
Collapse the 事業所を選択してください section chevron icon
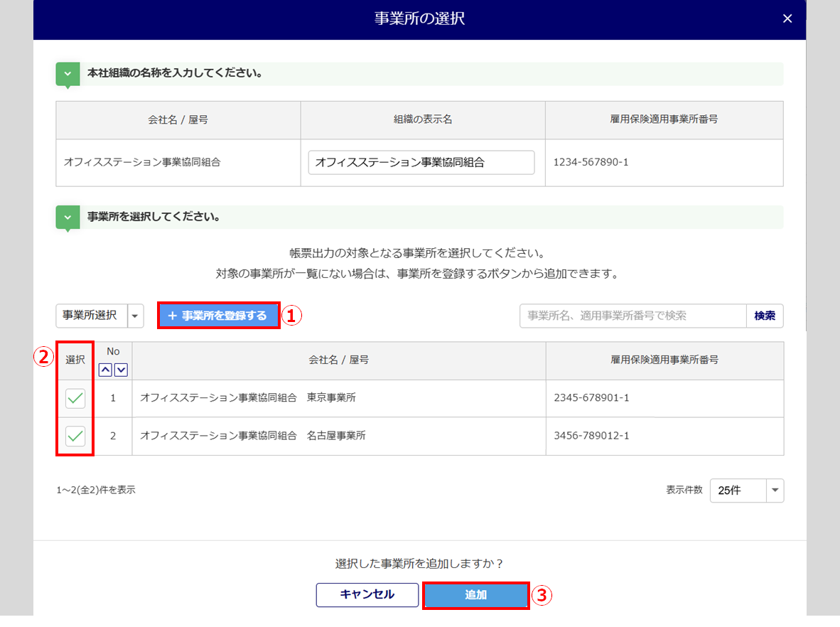coord(68,216)
